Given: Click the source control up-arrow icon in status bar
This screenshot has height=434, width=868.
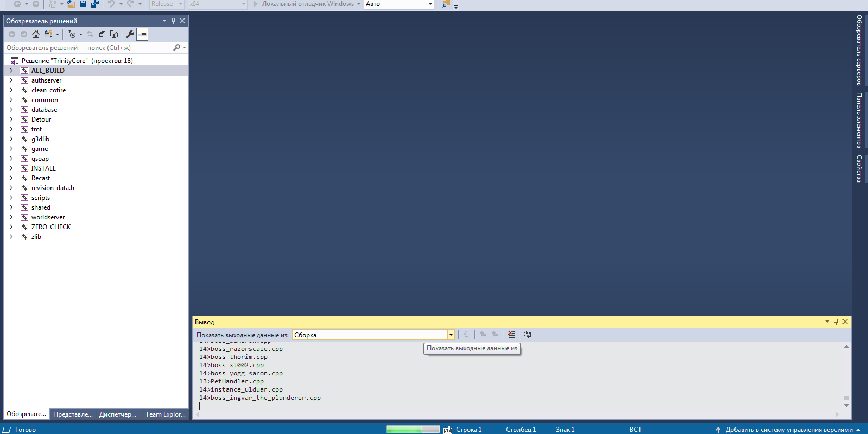Looking at the screenshot, I should (718, 430).
